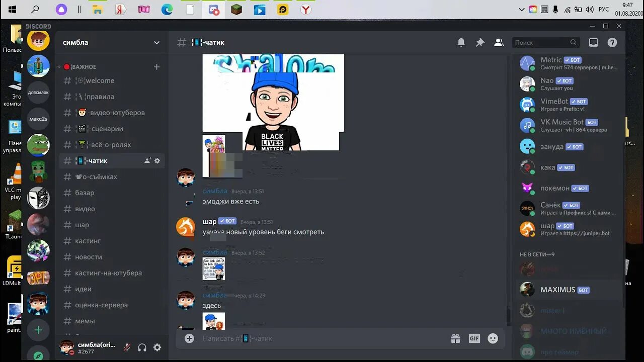
Task: Open покемон bot member profile
Action: (x=569, y=188)
